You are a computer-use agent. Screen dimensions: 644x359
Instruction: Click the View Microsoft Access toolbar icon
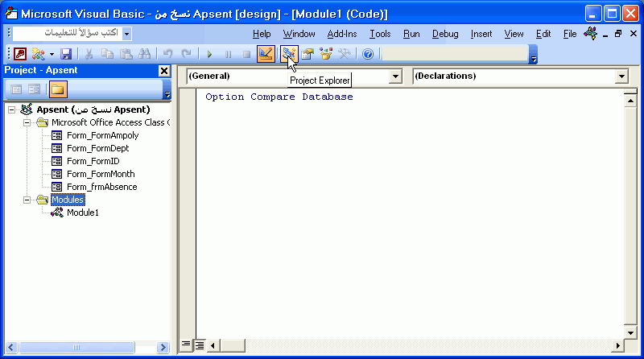click(x=16, y=54)
